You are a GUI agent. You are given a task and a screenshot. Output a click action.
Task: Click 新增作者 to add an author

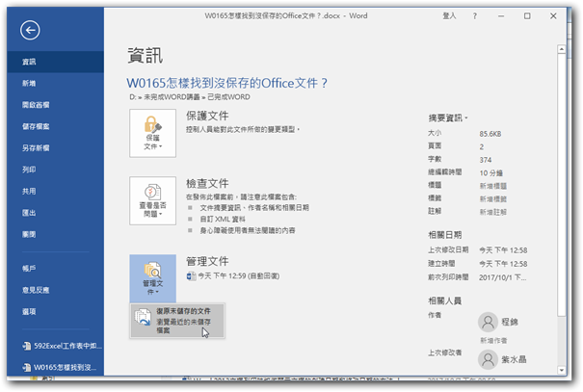[x=493, y=340]
